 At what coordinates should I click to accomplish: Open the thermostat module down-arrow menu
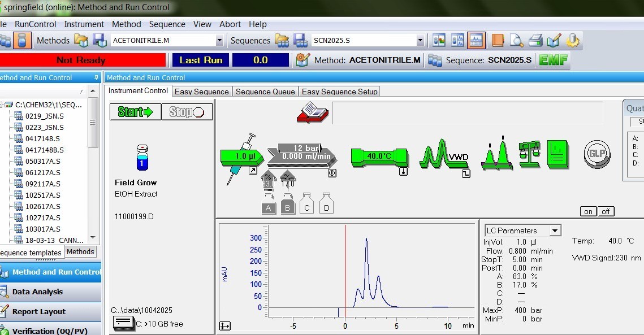pos(403,172)
